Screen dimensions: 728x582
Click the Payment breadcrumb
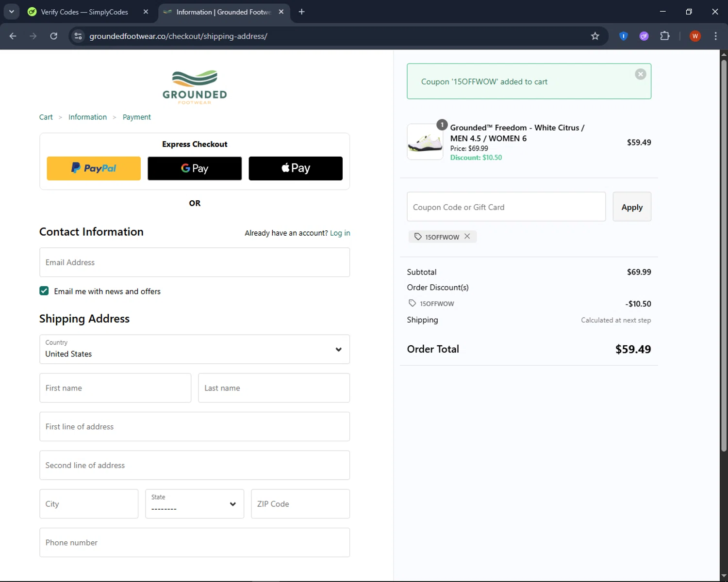pos(136,117)
